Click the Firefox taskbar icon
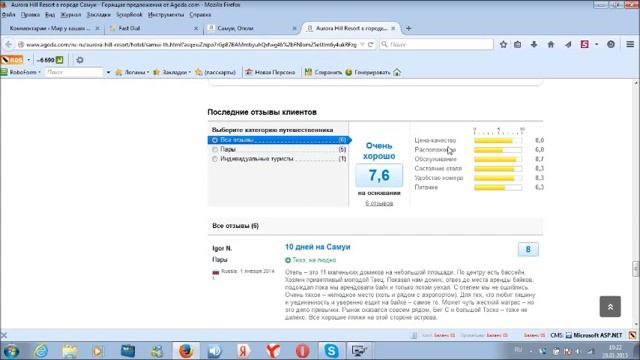640x360 pixels. [186, 351]
